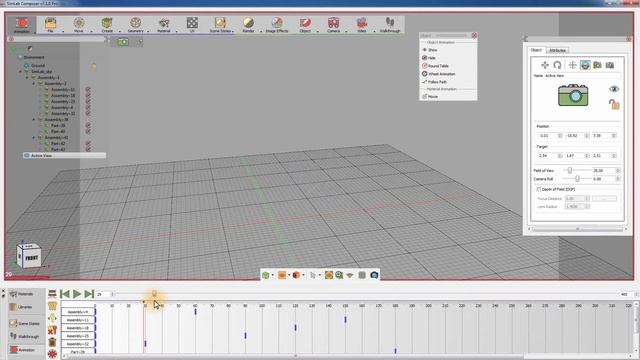640x360 pixels.
Task: Open the dropdown arrow next to File
Action: pos(63,31)
